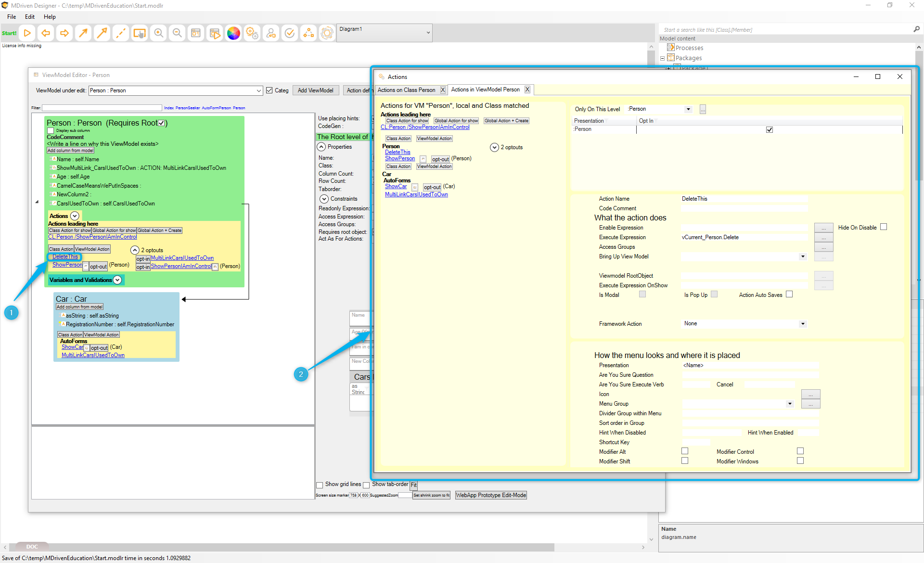This screenshot has width=924, height=563.
Task: Click the user key access icon
Action: click(271, 33)
